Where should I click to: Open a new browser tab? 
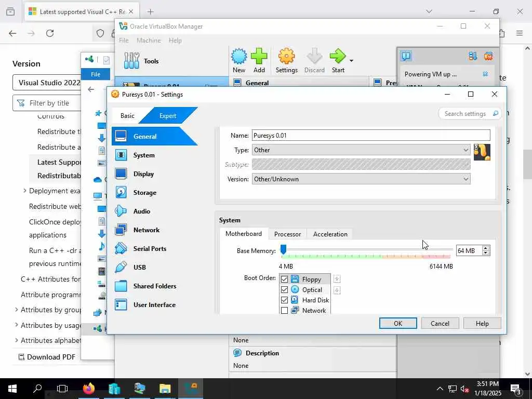(150, 12)
